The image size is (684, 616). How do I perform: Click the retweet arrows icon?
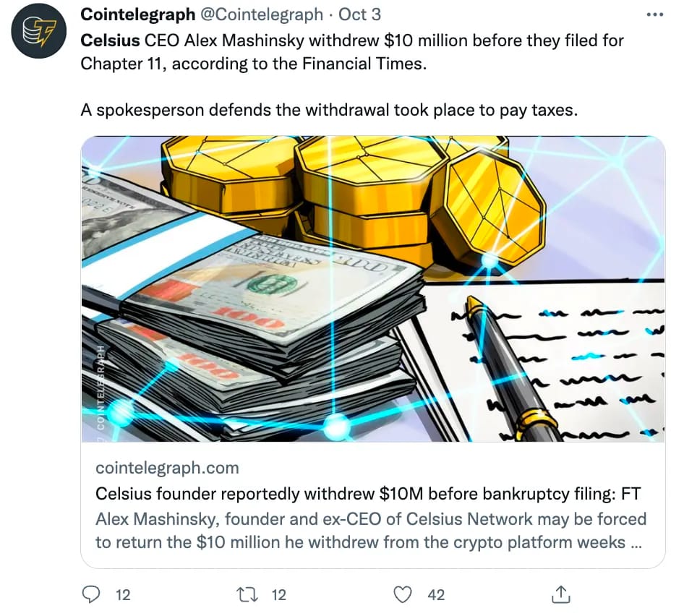pyautogui.click(x=247, y=594)
